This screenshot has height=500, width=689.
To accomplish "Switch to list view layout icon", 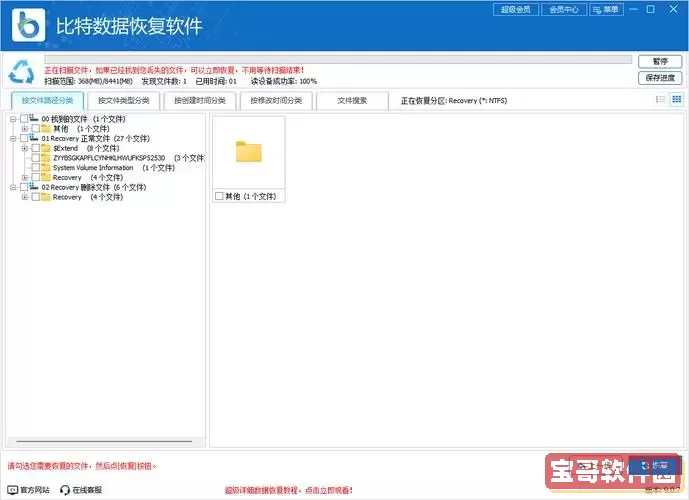I will pos(660,99).
